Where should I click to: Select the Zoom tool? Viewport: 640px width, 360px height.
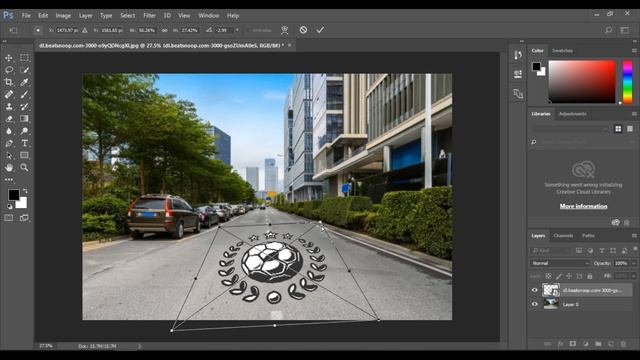point(24,167)
